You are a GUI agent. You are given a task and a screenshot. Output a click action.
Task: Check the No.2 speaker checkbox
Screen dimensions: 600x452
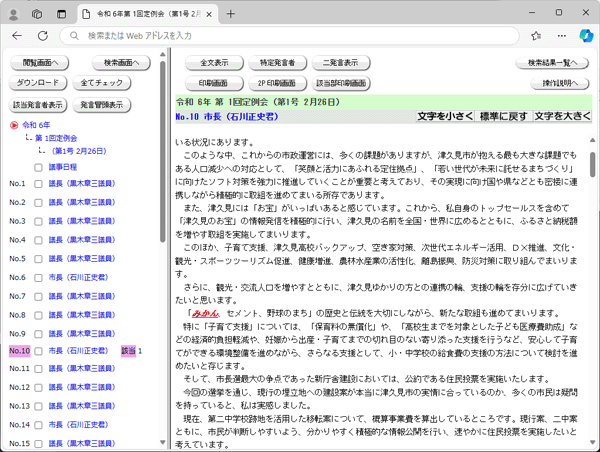point(38,203)
